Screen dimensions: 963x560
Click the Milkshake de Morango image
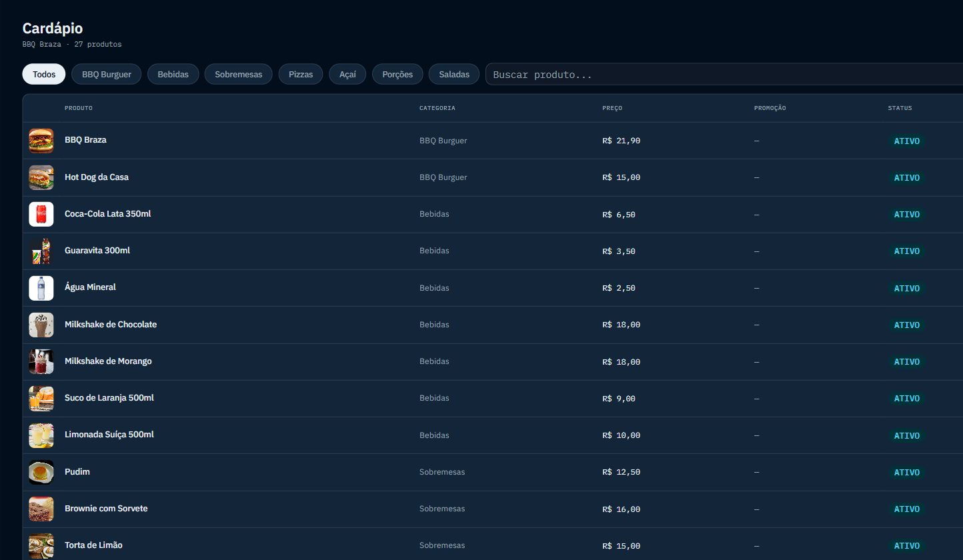[41, 362]
